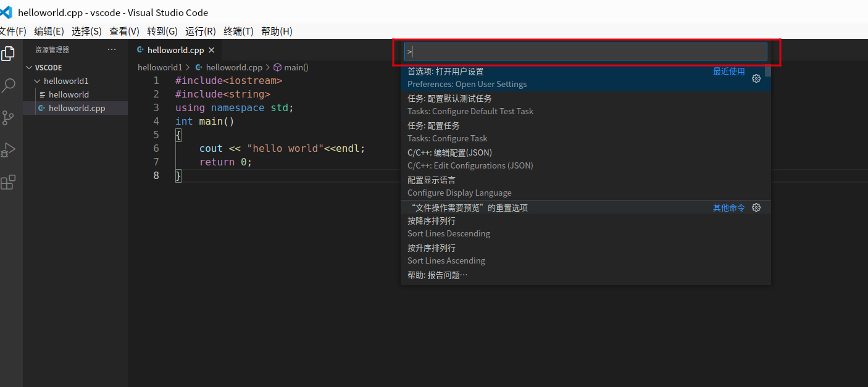Open the 资源管理器 more actions (...) menu
Viewport: 868px width, 387px height.
tap(112, 49)
